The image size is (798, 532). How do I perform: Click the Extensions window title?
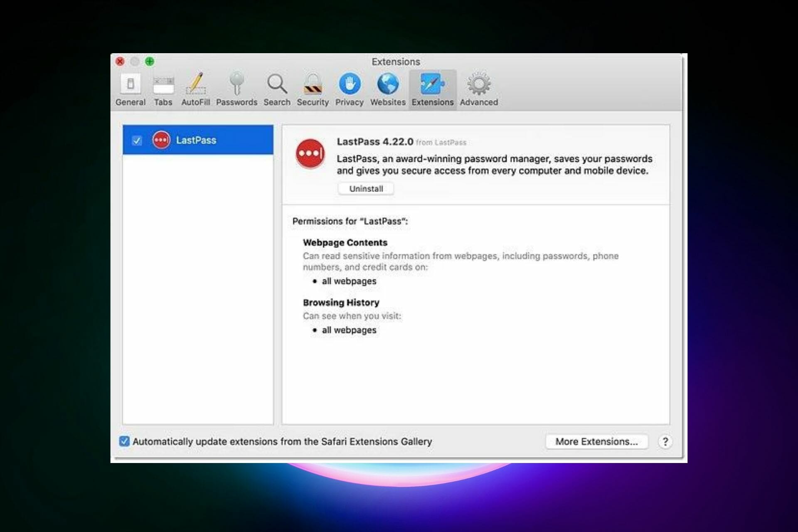tap(396, 62)
